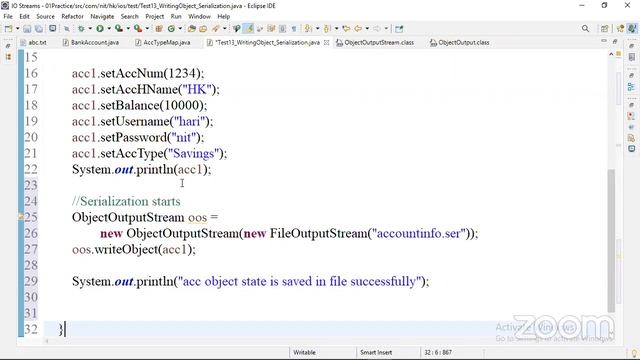The width and height of the screenshot is (640, 360).
Task: Expand the New Java Class dropdown arrow
Action: [x=180, y=29]
